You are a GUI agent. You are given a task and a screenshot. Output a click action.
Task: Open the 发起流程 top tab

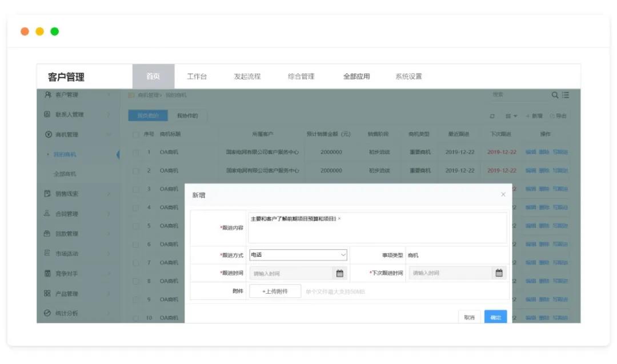click(247, 77)
